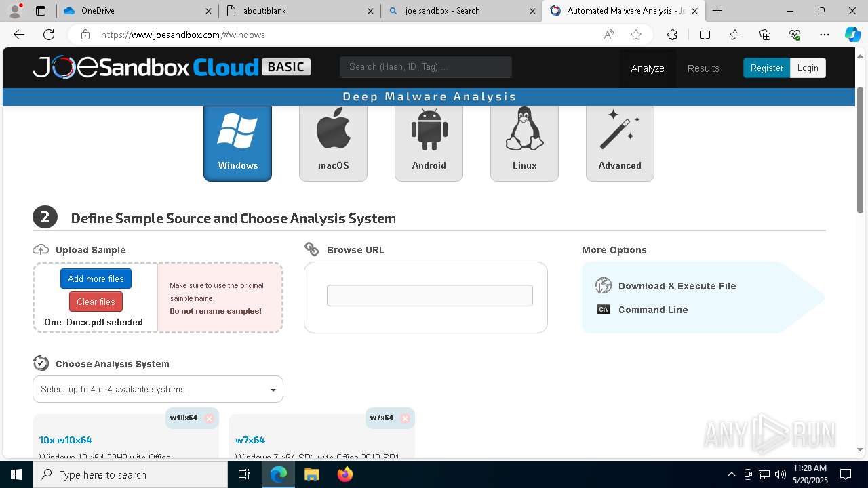Show hidden tray icons chevron
This screenshot has height=488, width=868.
click(x=731, y=474)
